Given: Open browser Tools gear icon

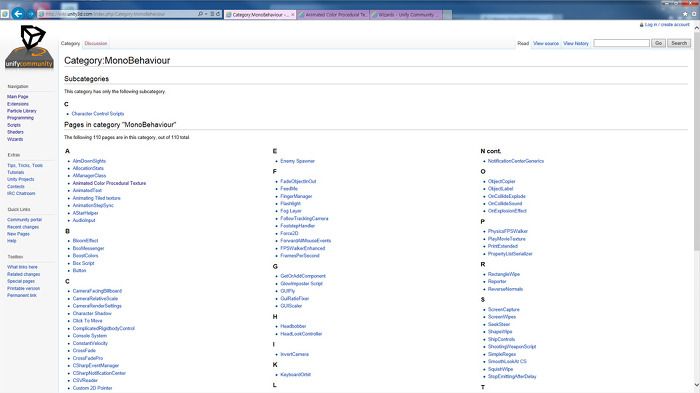Looking at the screenshot, I should (694, 14).
